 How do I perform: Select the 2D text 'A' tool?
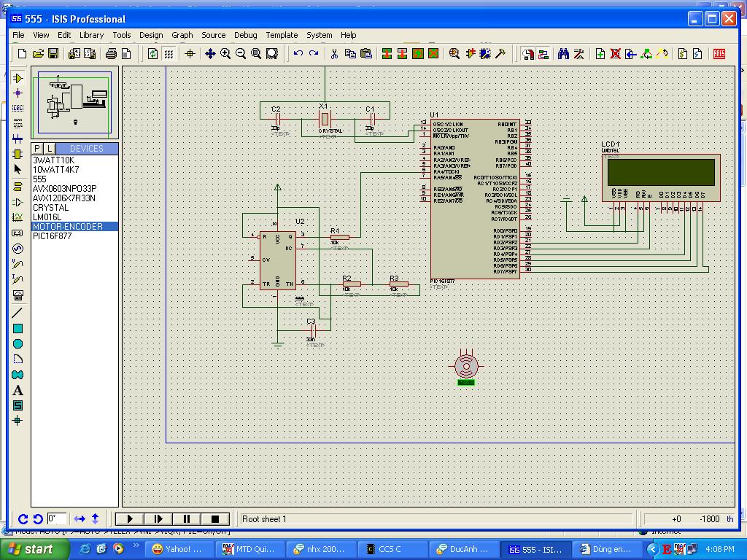pos(18,390)
